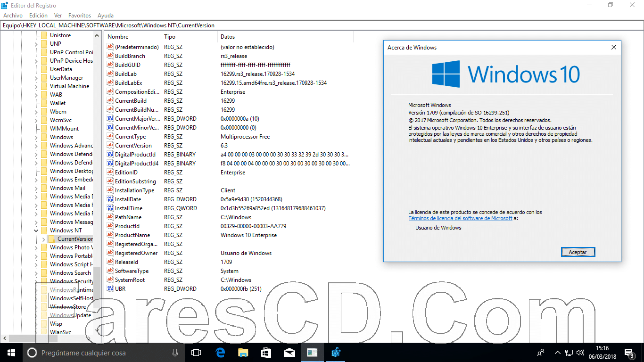Image resolution: width=644 pixels, height=362 pixels.
Task: Click the ProductName string value icon
Action: (110, 235)
